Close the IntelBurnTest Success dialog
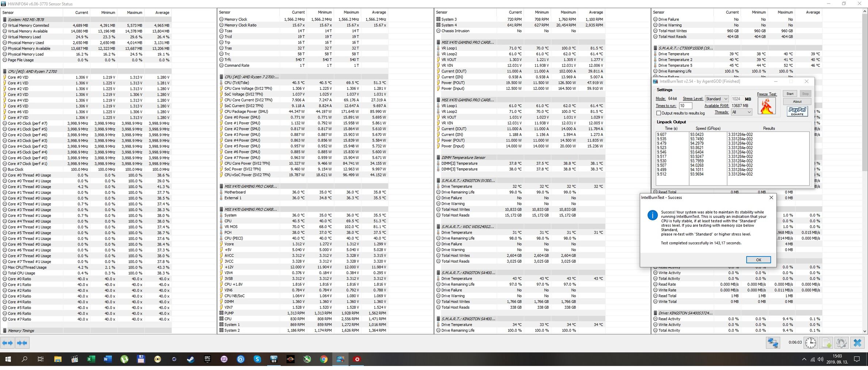868x370 pixels. (x=771, y=197)
